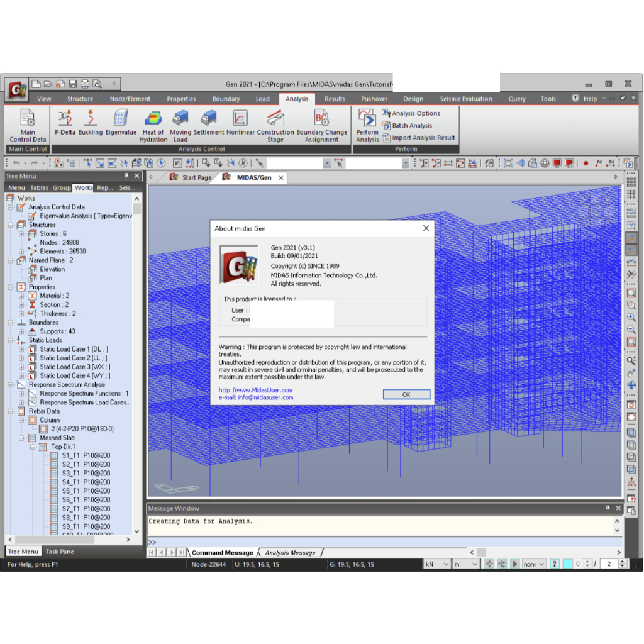
Task: Open the Analysis Message tab
Action: 291,552
